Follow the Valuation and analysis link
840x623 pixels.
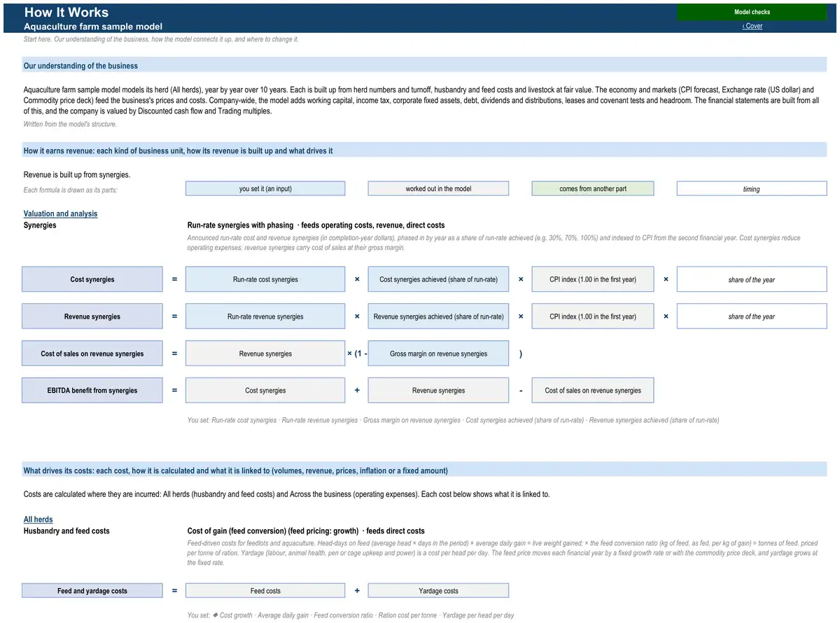tap(60, 213)
